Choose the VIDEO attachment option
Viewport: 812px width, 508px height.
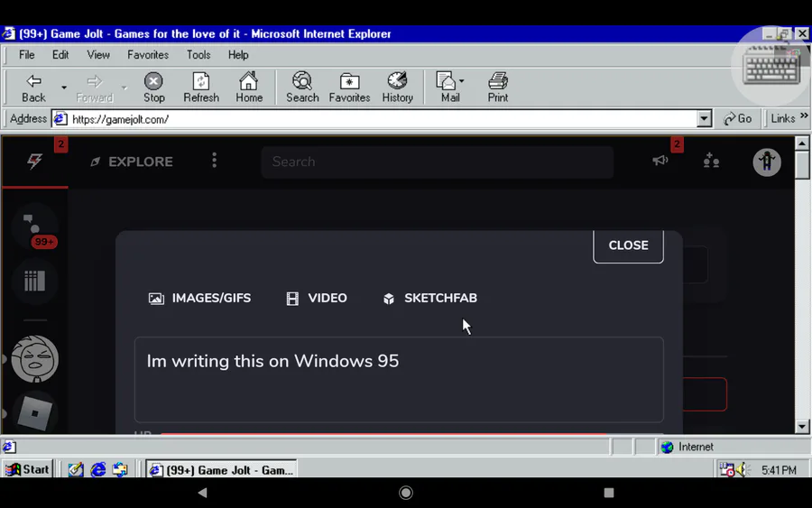pos(317,299)
